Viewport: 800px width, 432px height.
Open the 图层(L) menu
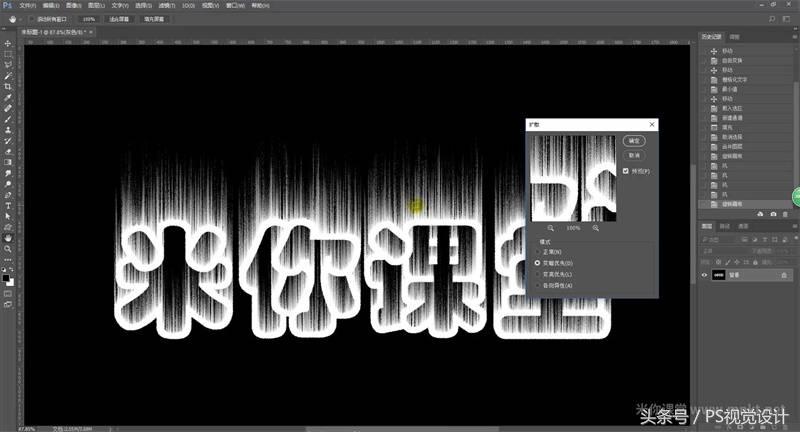(96, 5)
